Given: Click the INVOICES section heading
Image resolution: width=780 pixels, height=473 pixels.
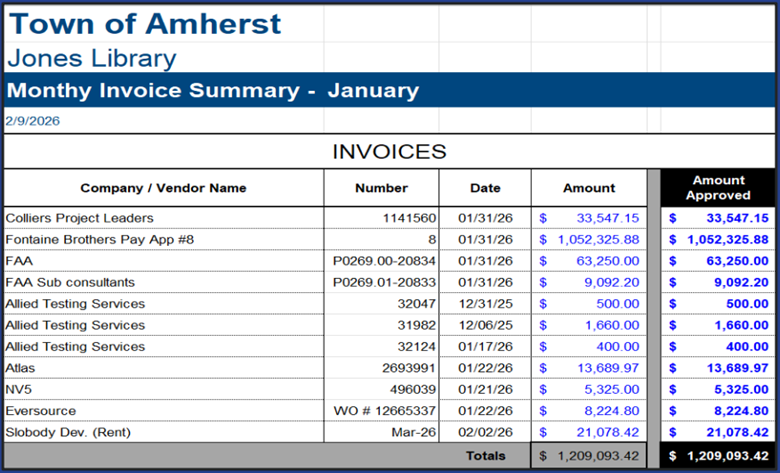Looking at the screenshot, I should [389, 152].
